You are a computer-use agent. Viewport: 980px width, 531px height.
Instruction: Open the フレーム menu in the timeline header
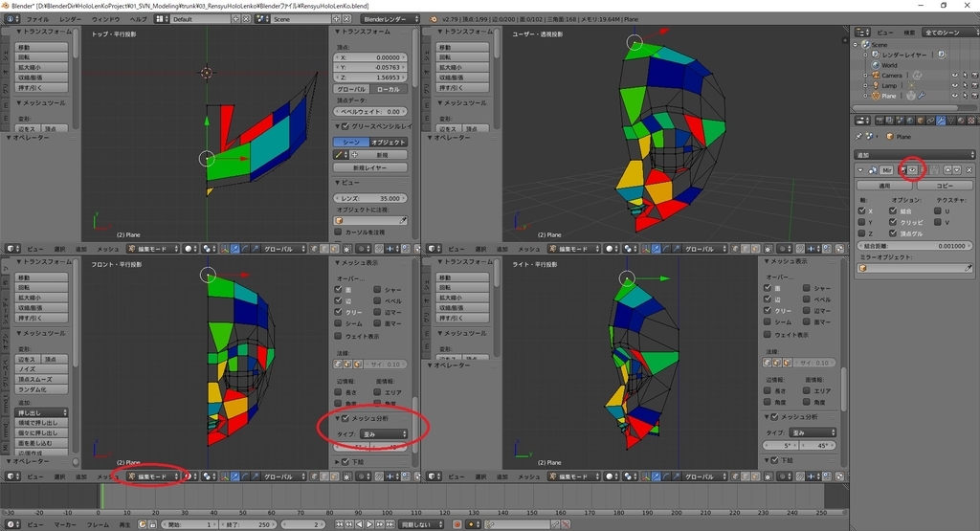[98, 524]
